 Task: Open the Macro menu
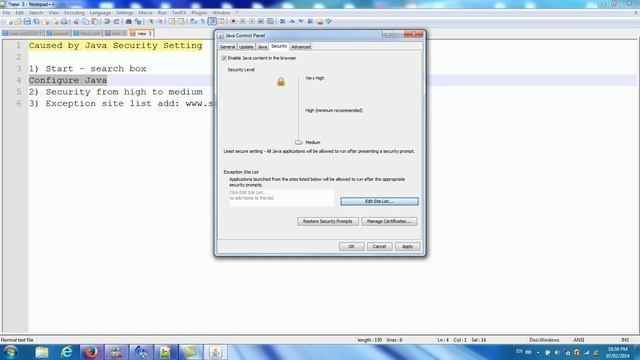click(145, 13)
